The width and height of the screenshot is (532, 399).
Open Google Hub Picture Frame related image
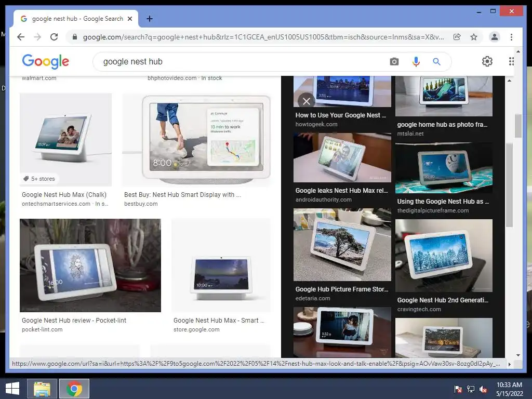pyautogui.click(x=342, y=245)
